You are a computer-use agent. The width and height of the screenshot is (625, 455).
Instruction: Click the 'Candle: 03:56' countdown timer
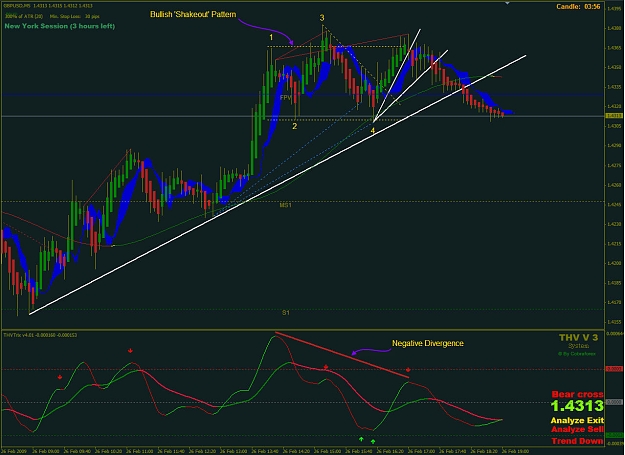point(578,6)
